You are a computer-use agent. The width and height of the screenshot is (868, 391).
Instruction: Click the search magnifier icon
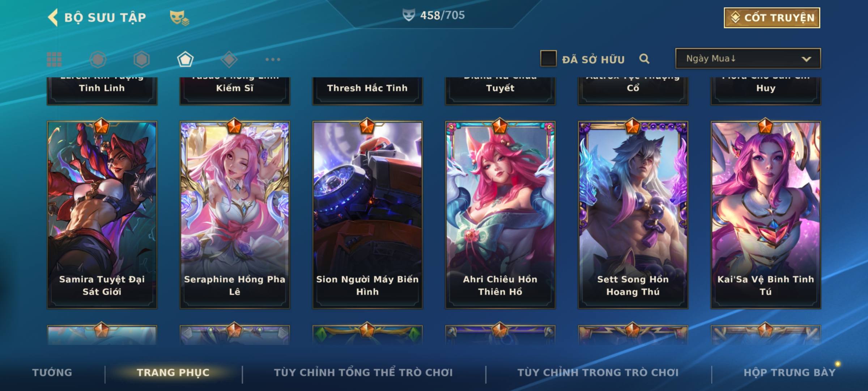[x=644, y=59]
